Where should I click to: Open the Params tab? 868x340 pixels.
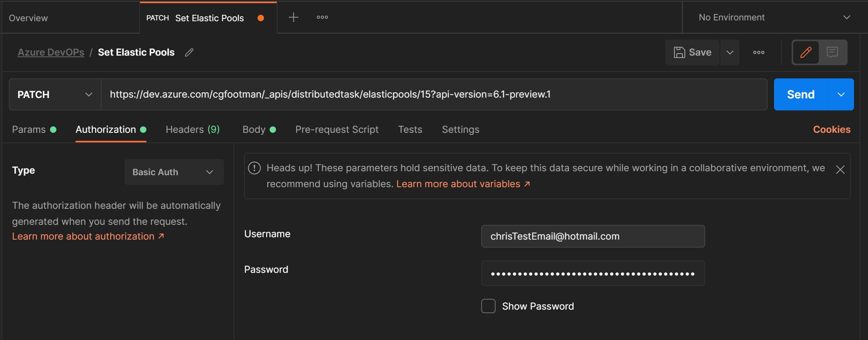34,130
